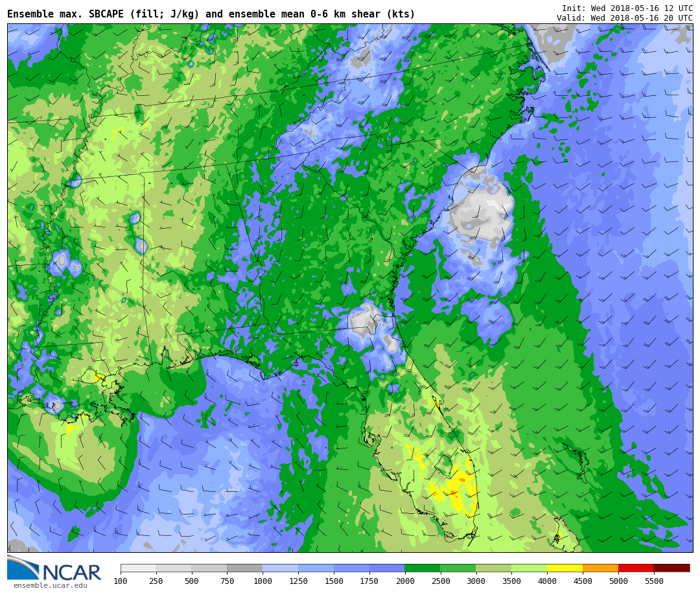This screenshot has width=700, height=593.
Task: Pick the orange 4500–5000 legend swatch
Action: point(600,568)
